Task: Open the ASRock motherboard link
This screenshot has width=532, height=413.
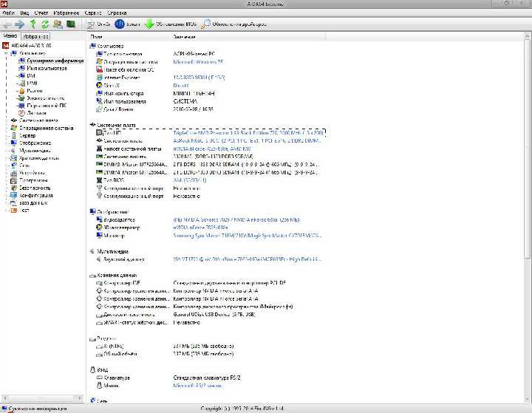Action: pos(247,140)
